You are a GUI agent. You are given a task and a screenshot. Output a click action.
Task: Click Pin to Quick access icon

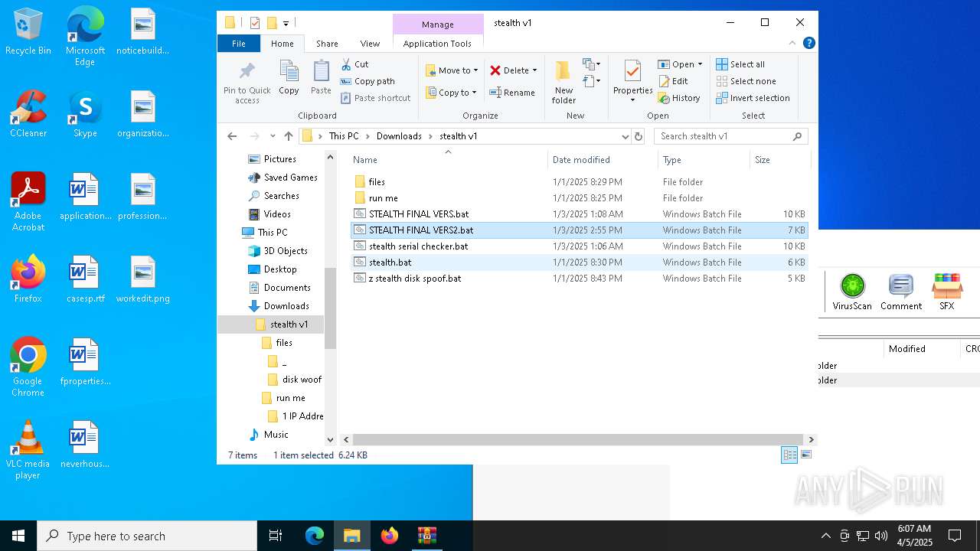(x=247, y=83)
